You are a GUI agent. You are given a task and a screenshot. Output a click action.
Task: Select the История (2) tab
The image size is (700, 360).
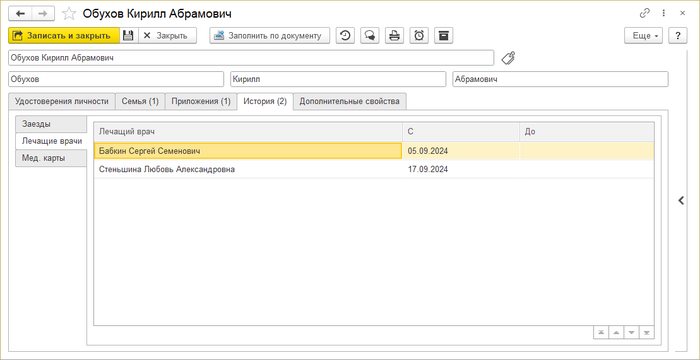(x=265, y=101)
